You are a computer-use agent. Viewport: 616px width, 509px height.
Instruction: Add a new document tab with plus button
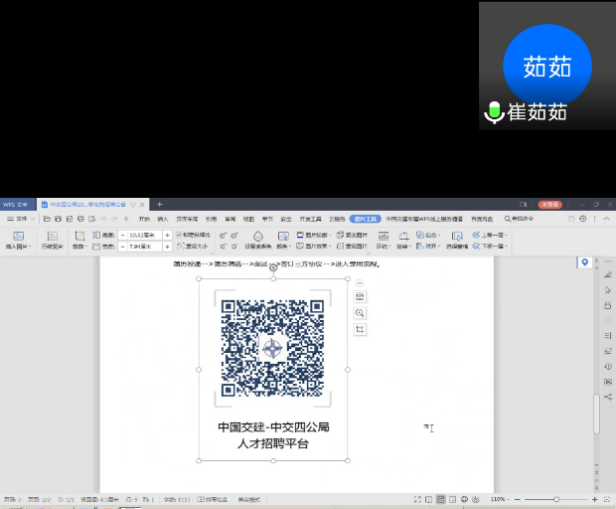point(159,204)
